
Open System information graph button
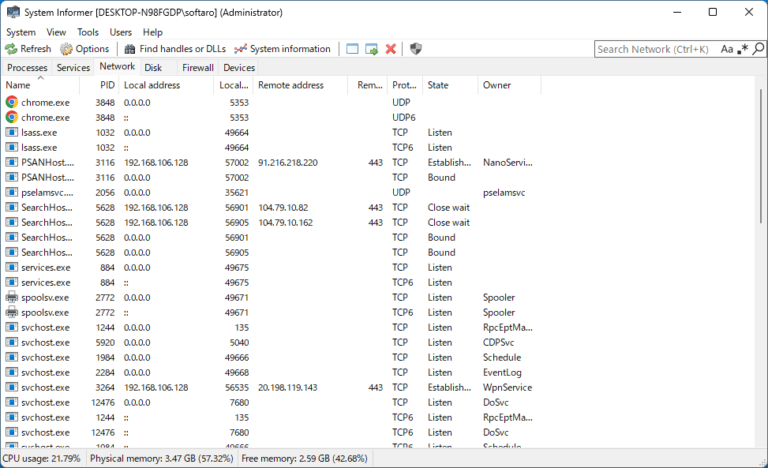click(282, 49)
